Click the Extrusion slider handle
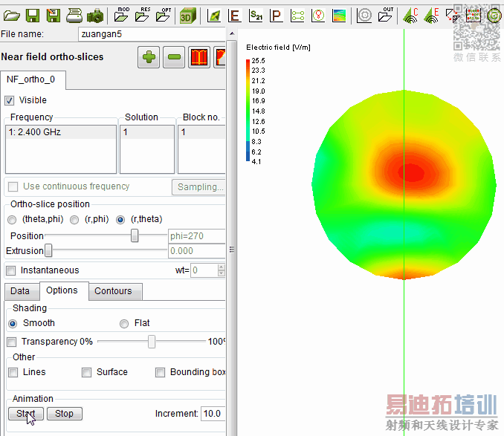This screenshot has width=504, height=436. [x=48, y=251]
